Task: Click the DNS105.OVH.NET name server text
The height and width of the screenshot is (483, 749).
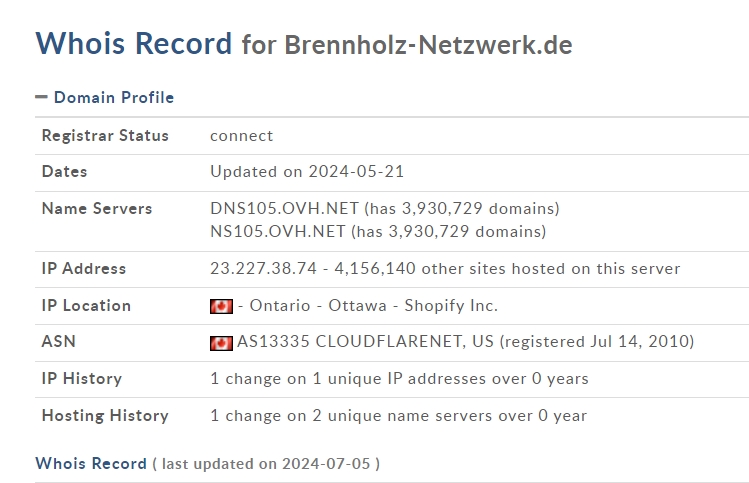Action: 284,208
